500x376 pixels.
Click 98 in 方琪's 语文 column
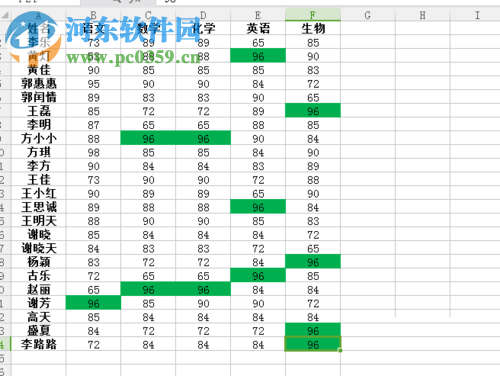click(93, 152)
